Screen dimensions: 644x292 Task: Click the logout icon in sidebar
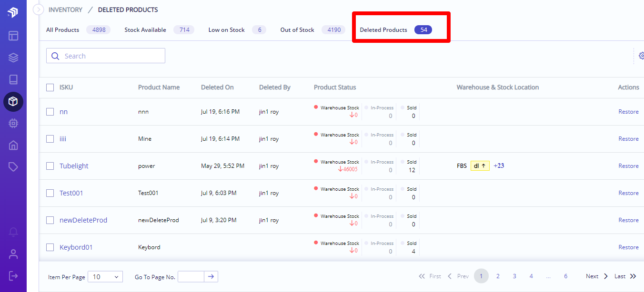click(x=13, y=276)
